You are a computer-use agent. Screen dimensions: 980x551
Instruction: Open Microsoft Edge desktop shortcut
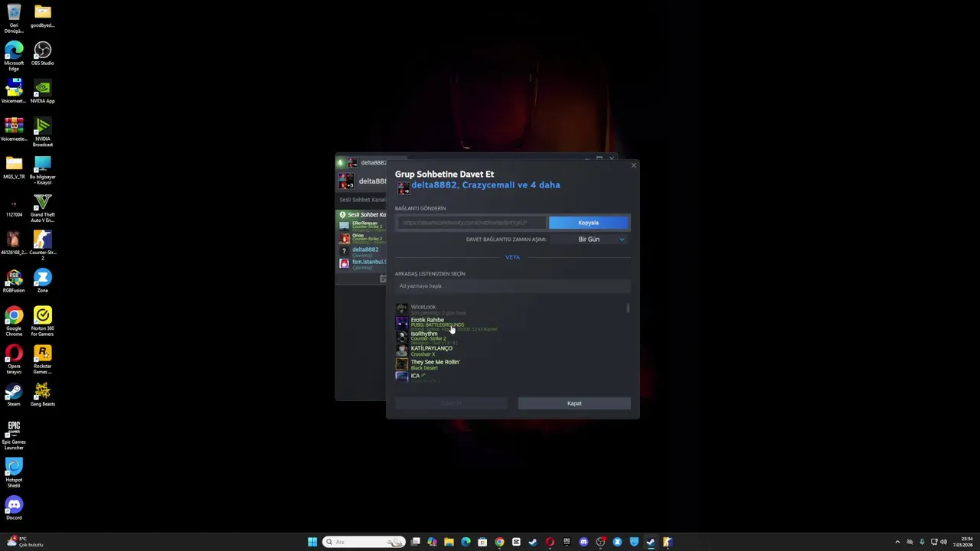(14, 56)
